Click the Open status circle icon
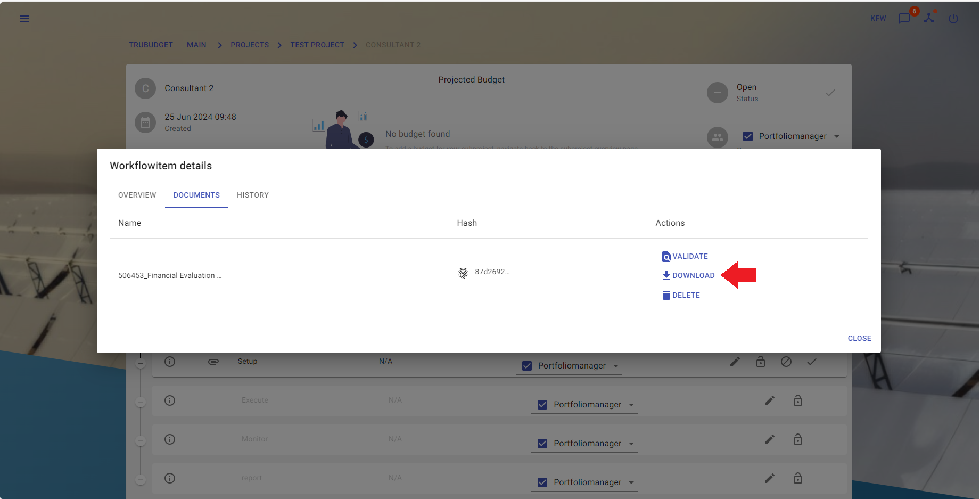Viewport: 980px width, 499px height. click(x=718, y=93)
